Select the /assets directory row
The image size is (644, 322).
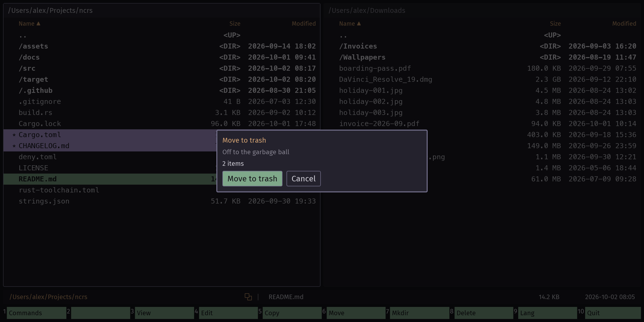pyautogui.click(x=162, y=46)
